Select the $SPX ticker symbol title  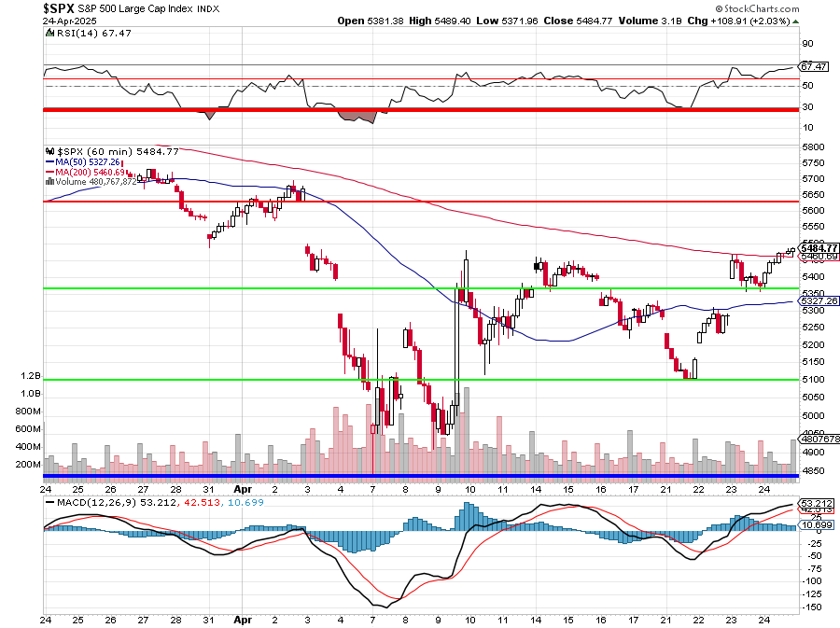tap(60, 7)
